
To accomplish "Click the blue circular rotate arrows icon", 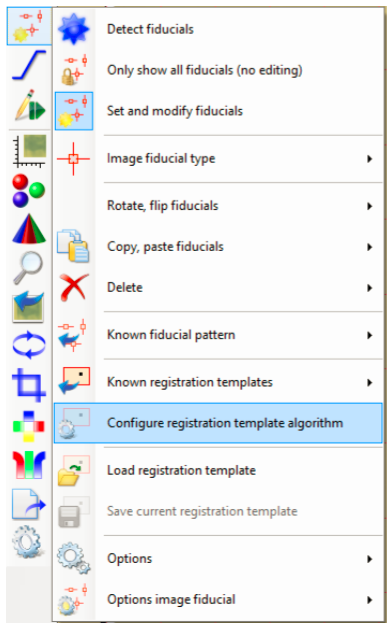I will (29, 345).
